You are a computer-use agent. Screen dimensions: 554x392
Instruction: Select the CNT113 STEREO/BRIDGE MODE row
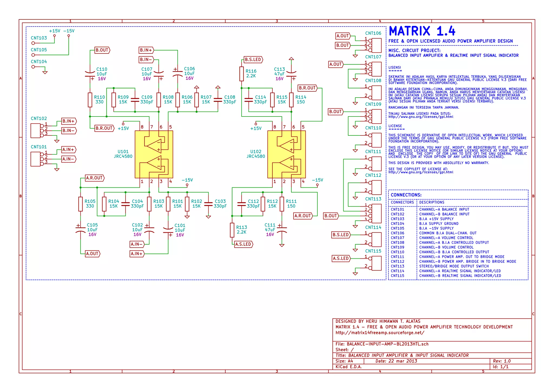click(458, 266)
